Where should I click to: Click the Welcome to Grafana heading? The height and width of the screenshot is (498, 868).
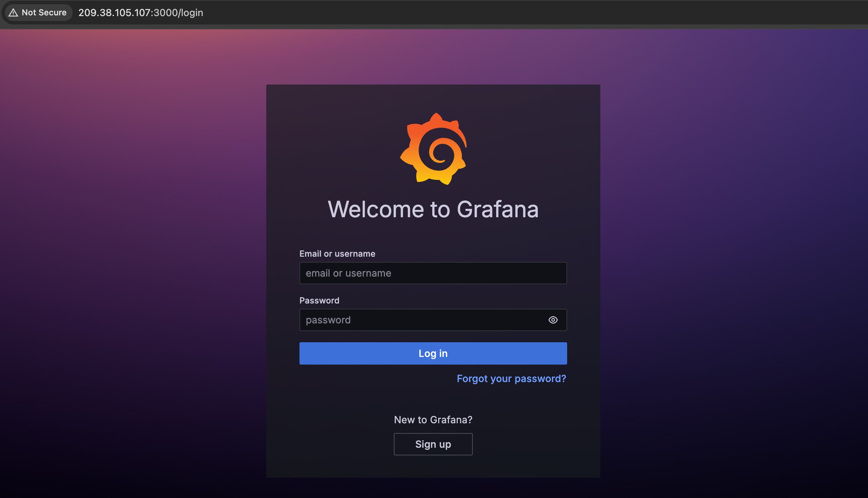tap(433, 209)
